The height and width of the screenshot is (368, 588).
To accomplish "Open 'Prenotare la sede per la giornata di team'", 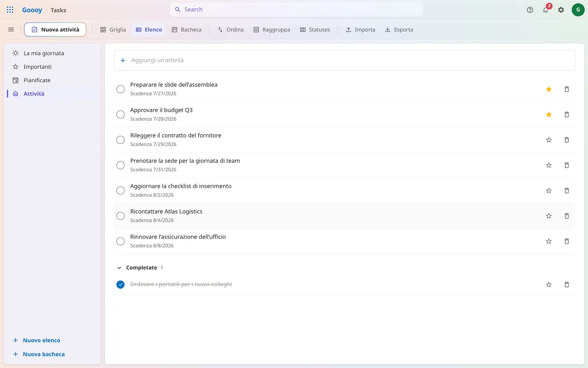I will click(185, 161).
